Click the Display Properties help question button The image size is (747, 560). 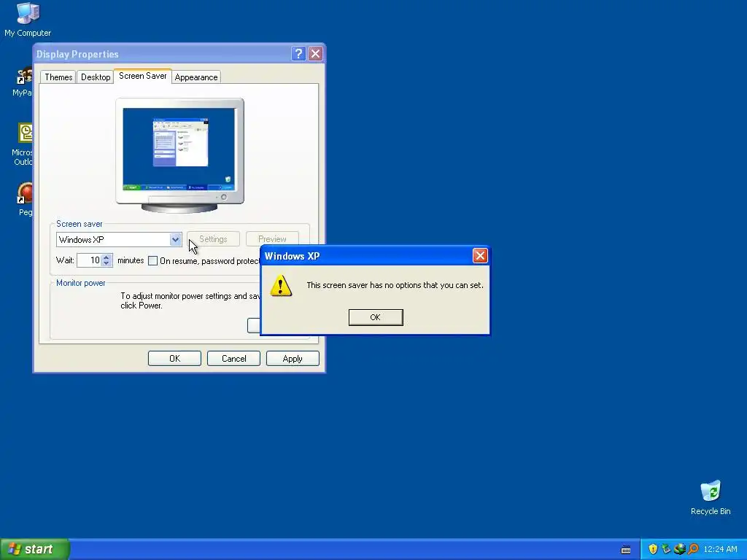pos(298,54)
